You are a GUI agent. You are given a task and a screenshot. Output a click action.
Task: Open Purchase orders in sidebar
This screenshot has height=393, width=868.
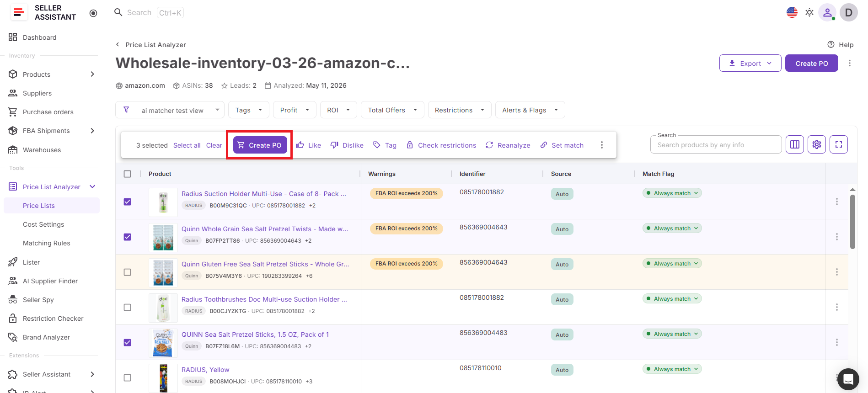click(x=48, y=112)
